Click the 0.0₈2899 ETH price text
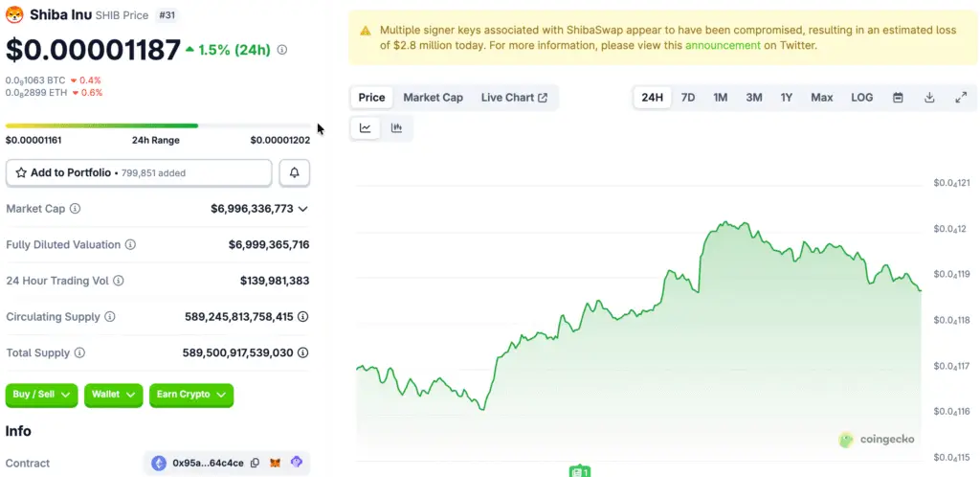980x477 pixels. pos(35,93)
